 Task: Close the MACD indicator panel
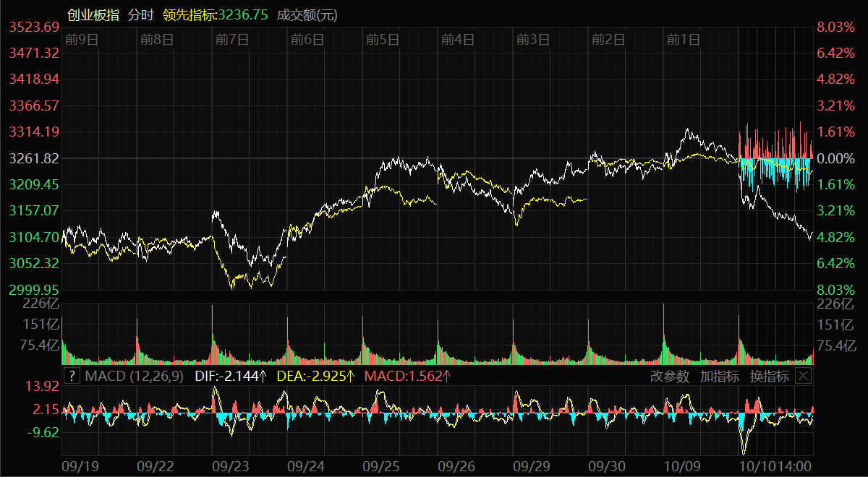pyautogui.click(x=803, y=376)
